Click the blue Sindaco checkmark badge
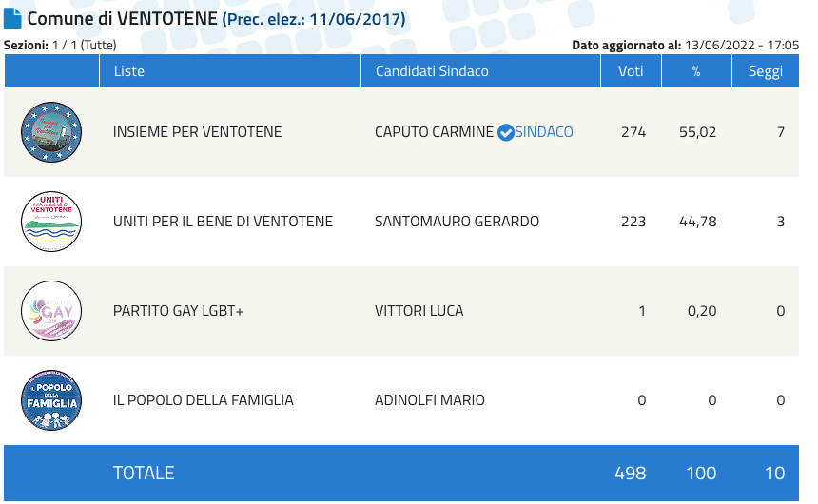This screenshot has height=504, width=818. click(x=506, y=132)
